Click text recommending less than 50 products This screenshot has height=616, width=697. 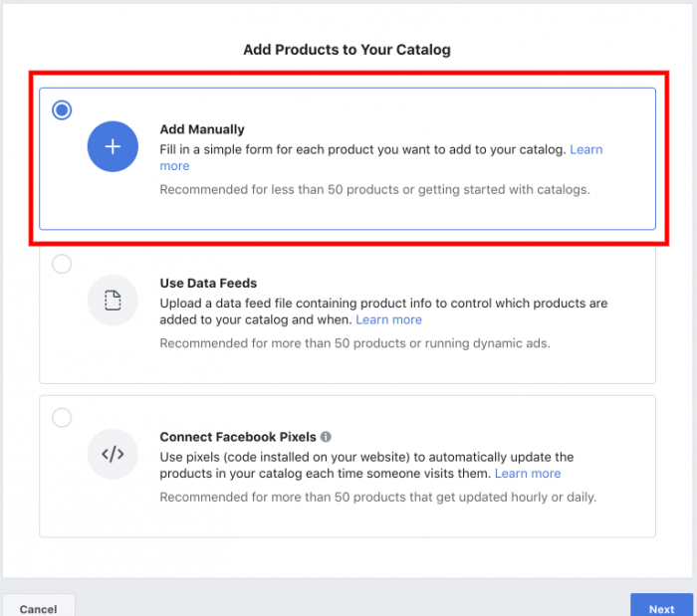point(374,190)
